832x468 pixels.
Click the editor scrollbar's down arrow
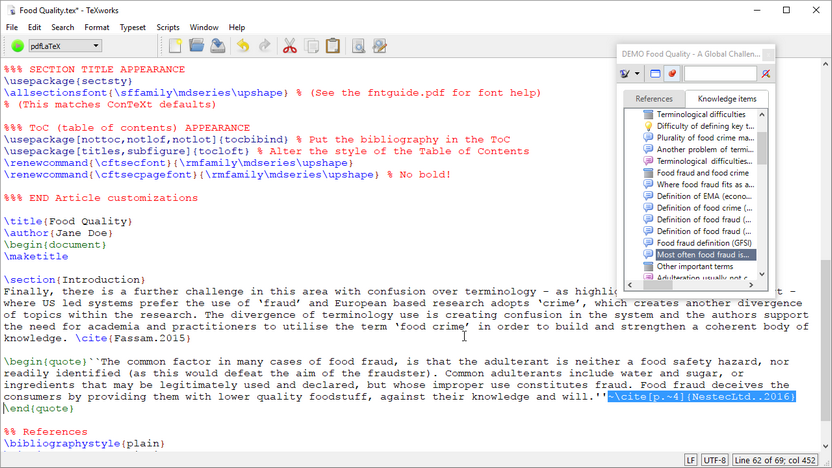click(x=825, y=446)
